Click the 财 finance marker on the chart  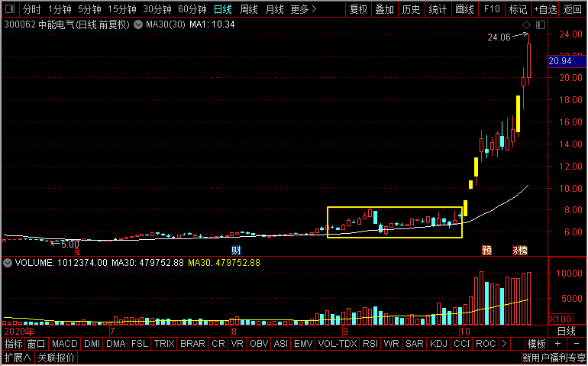tap(236, 251)
